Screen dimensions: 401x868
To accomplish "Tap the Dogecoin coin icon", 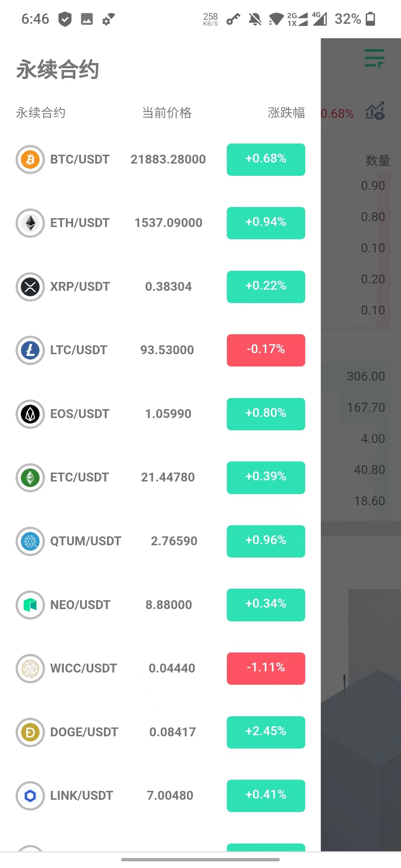I will (x=30, y=732).
